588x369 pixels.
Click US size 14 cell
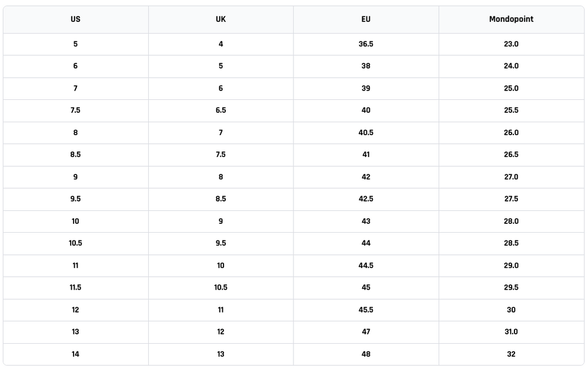(75, 354)
